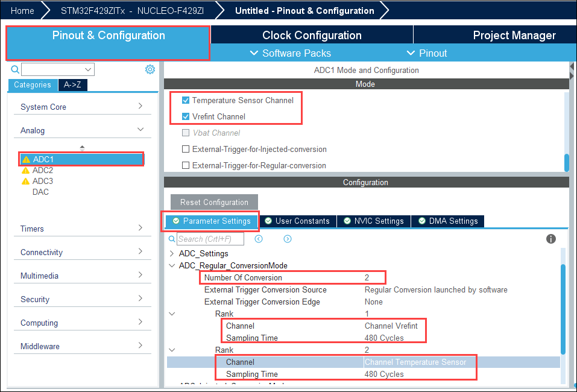Expand the System Core category
The width and height of the screenshot is (577, 392).
[x=82, y=107]
